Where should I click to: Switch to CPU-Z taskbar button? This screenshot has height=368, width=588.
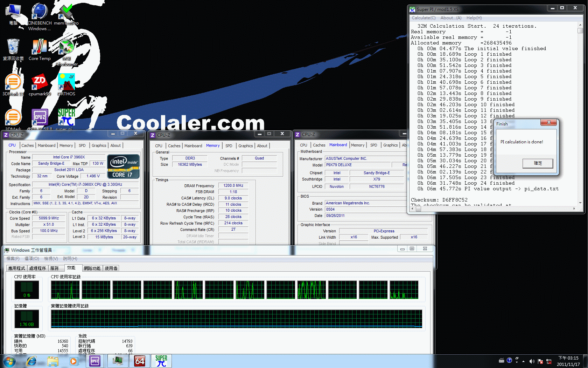tap(95, 361)
